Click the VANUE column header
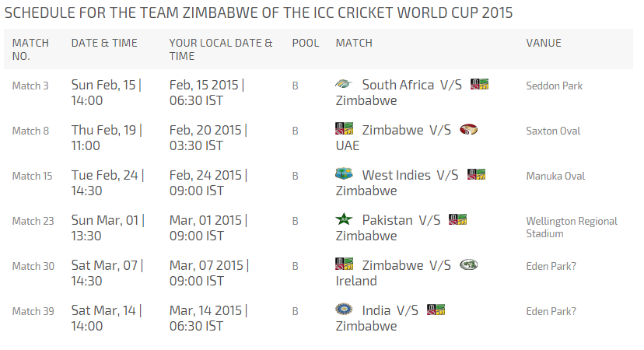 pyautogui.click(x=544, y=43)
